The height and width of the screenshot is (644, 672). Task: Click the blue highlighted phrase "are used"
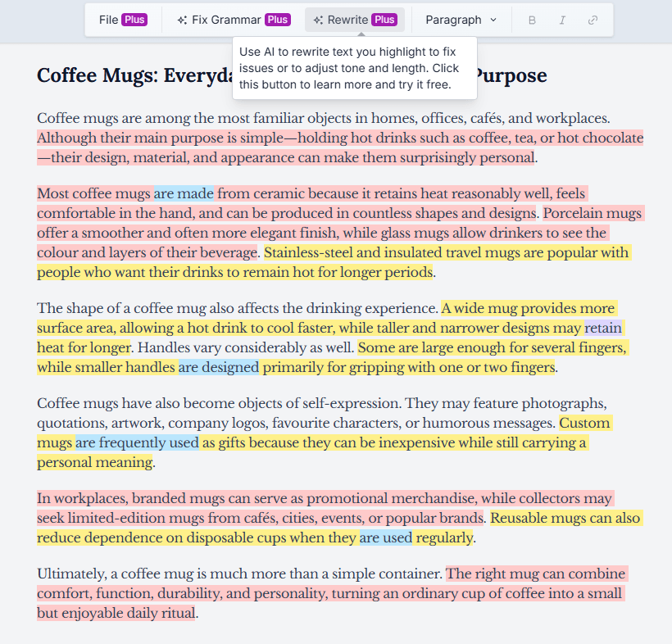(x=386, y=537)
